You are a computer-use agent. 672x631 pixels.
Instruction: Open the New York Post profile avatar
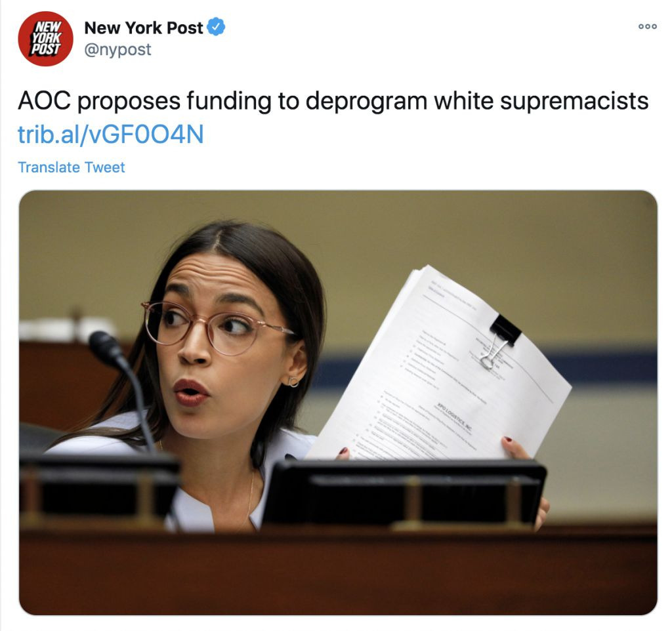[x=45, y=39]
